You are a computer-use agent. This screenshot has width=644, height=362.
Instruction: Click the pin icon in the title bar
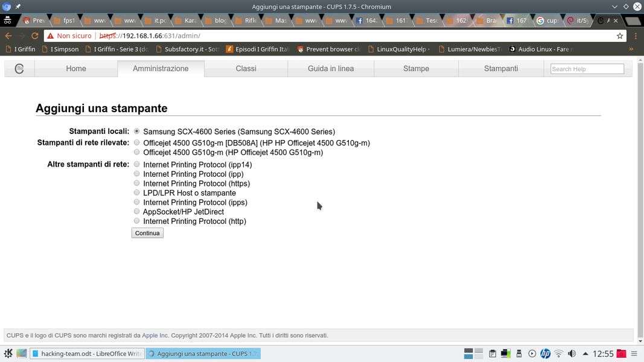click(x=18, y=7)
